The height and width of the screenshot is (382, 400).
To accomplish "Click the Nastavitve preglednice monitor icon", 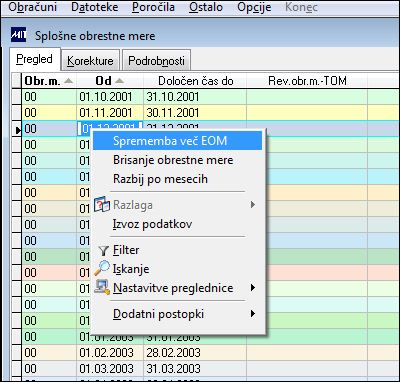I will (102, 288).
